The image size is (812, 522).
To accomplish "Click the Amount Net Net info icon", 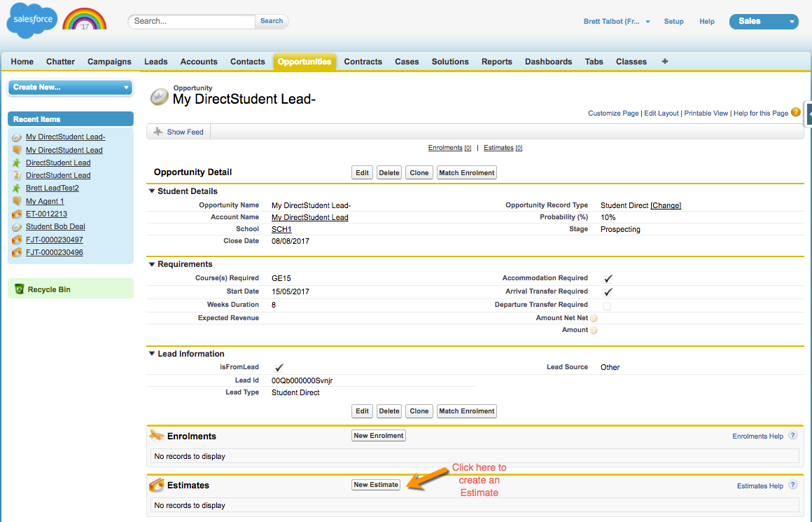I will [x=594, y=318].
